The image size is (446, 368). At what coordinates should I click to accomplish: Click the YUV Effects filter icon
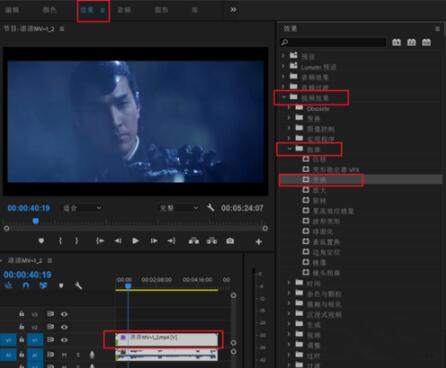(426, 42)
